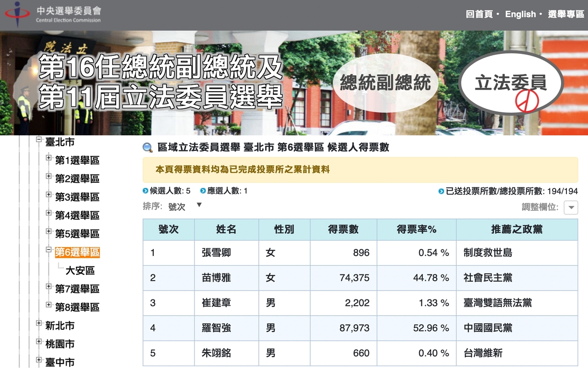This screenshot has height=368, width=588.
Task: Expand the 桃園市 tree node
Action: 39,342
